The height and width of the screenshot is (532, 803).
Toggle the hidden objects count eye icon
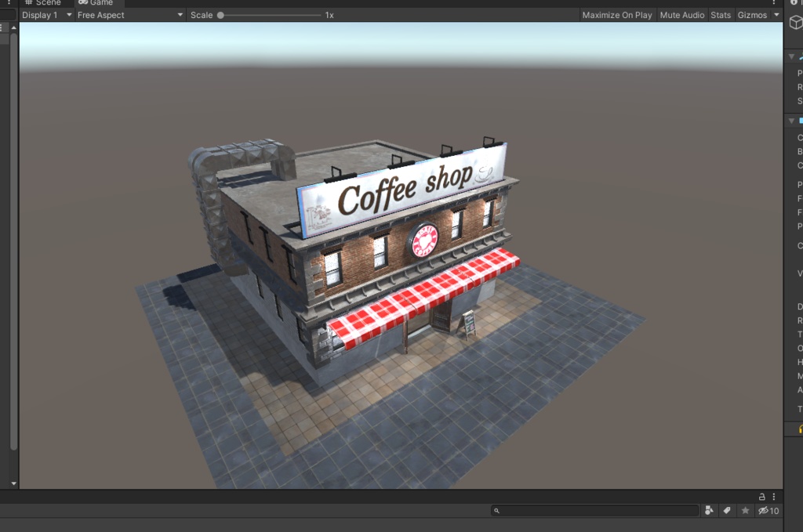(762, 510)
